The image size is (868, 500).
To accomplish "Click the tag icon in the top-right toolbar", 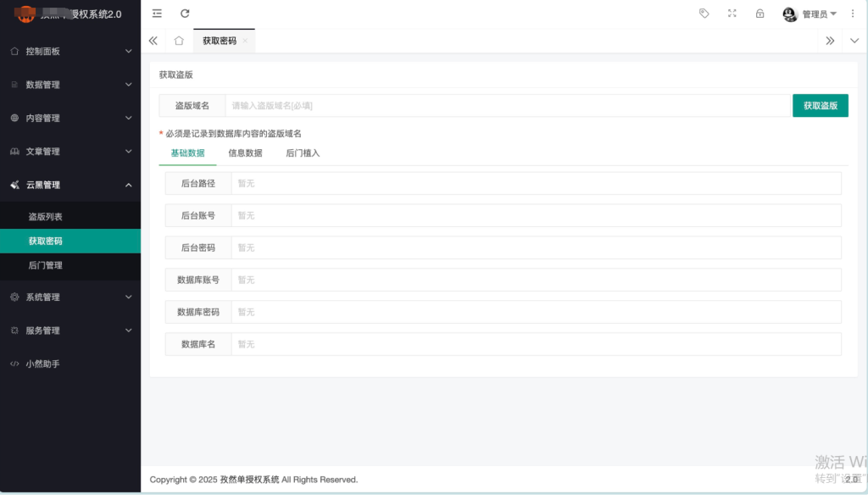I will click(704, 14).
